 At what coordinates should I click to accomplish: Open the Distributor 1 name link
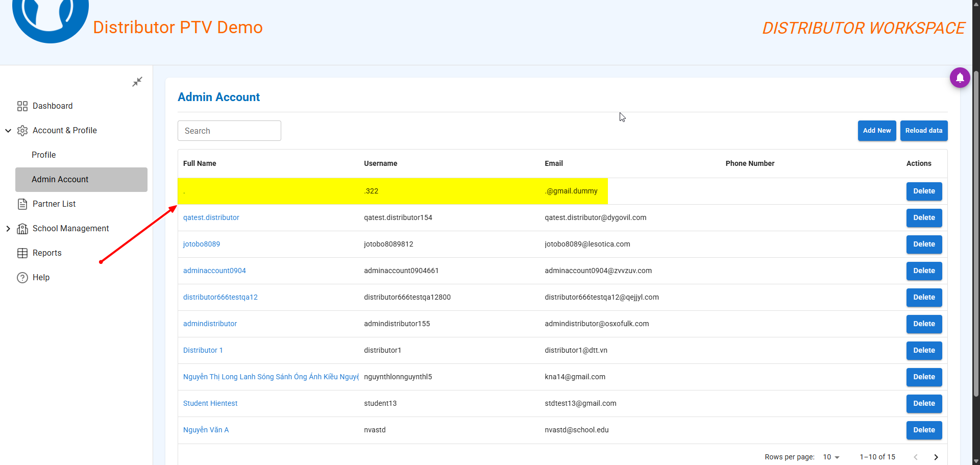pyautogui.click(x=203, y=350)
